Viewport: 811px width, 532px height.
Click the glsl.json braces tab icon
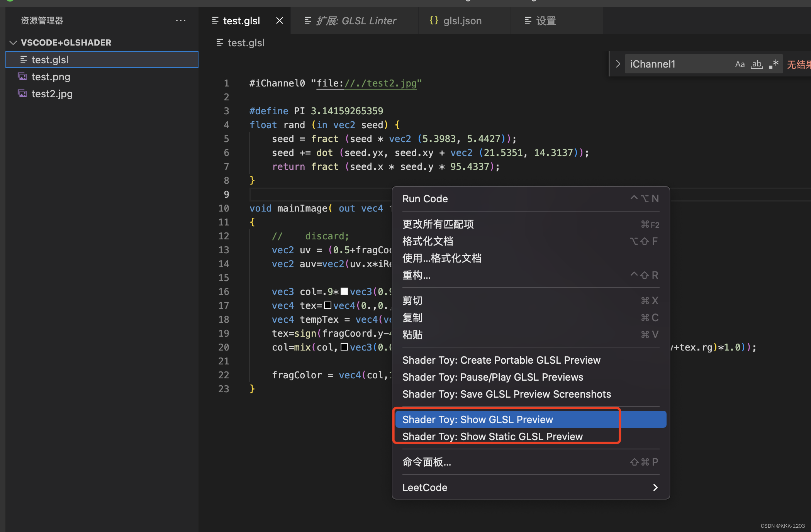[434, 20]
